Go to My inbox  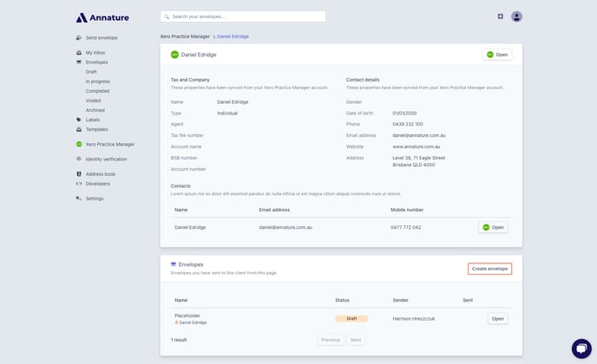[x=95, y=53]
